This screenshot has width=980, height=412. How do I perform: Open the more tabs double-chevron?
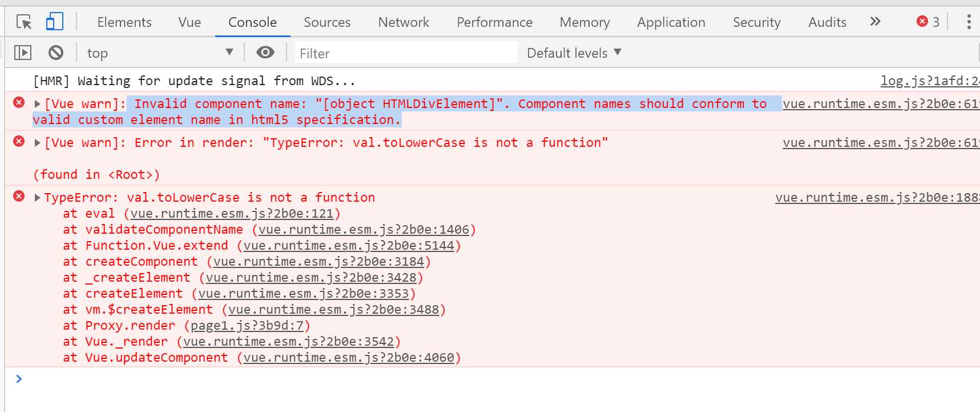(875, 22)
